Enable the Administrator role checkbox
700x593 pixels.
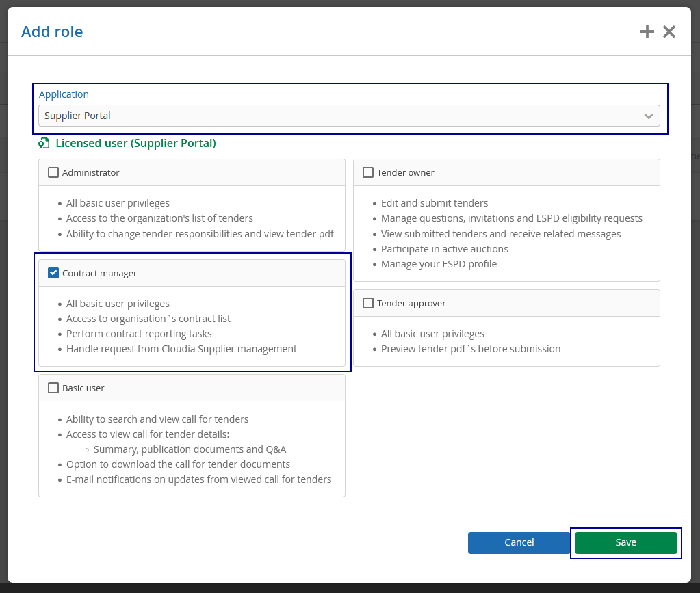click(x=53, y=172)
